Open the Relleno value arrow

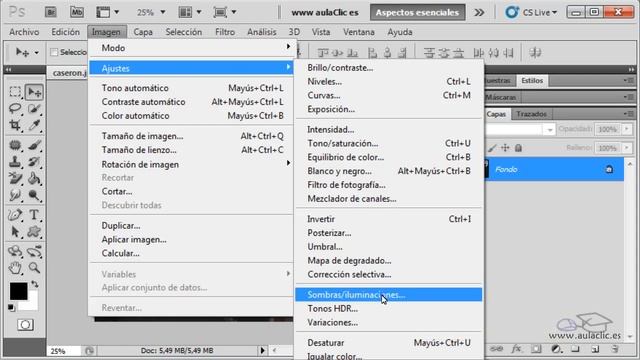[627, 148]
